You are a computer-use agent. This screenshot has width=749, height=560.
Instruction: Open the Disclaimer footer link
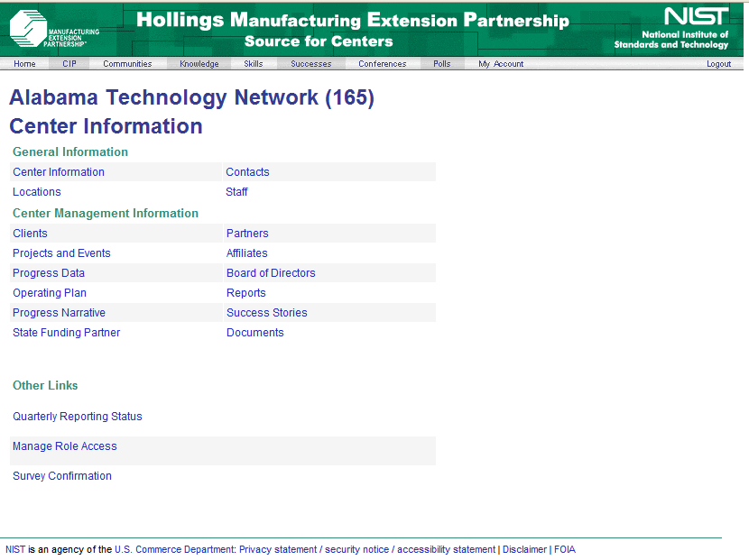(524, 549)
